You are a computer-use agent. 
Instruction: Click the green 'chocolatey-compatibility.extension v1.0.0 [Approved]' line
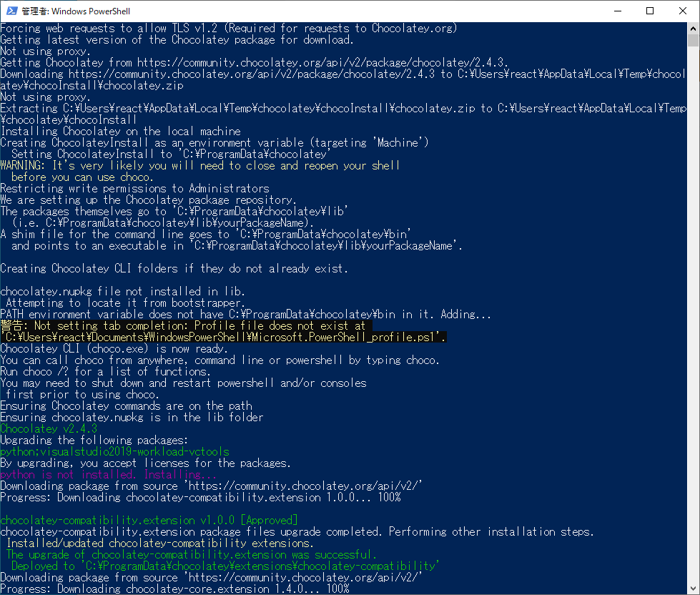click(x=149, y=521)
